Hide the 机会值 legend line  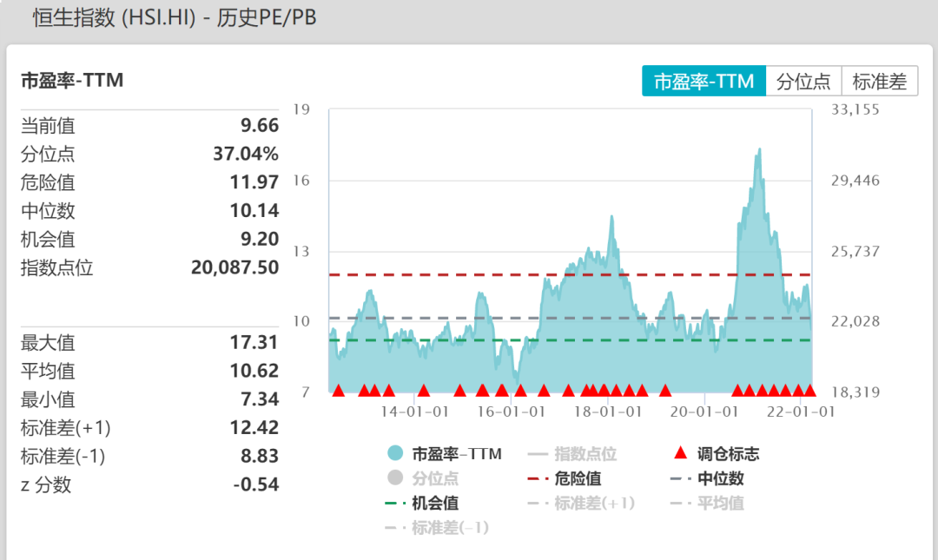pyautogui.click(x=422, y=504)
